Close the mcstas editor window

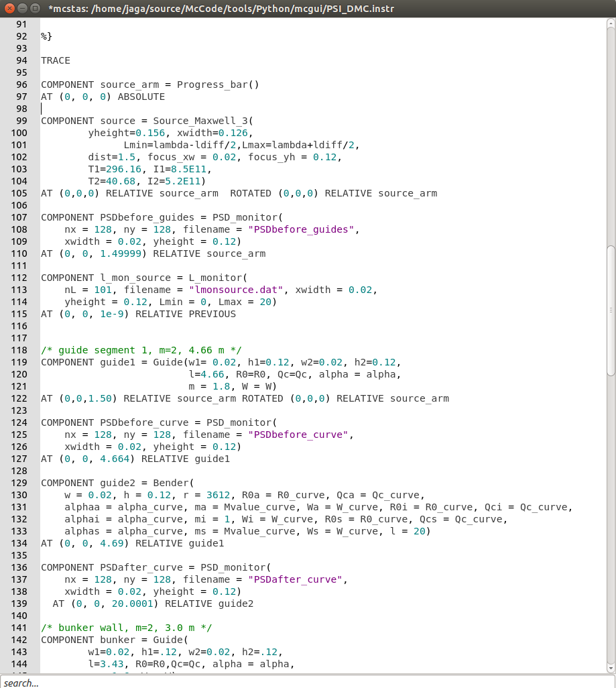pyautogui.click(x=9, y=8)
